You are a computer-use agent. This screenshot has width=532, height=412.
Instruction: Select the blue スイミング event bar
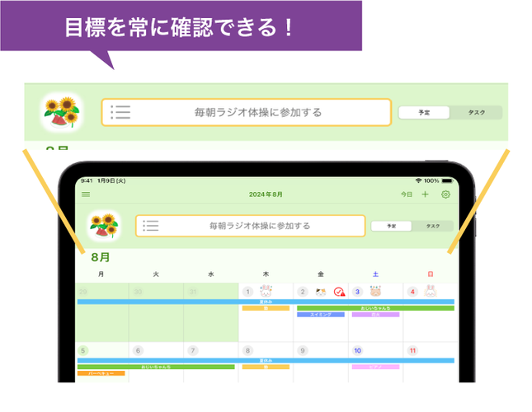tap(321, 315)
